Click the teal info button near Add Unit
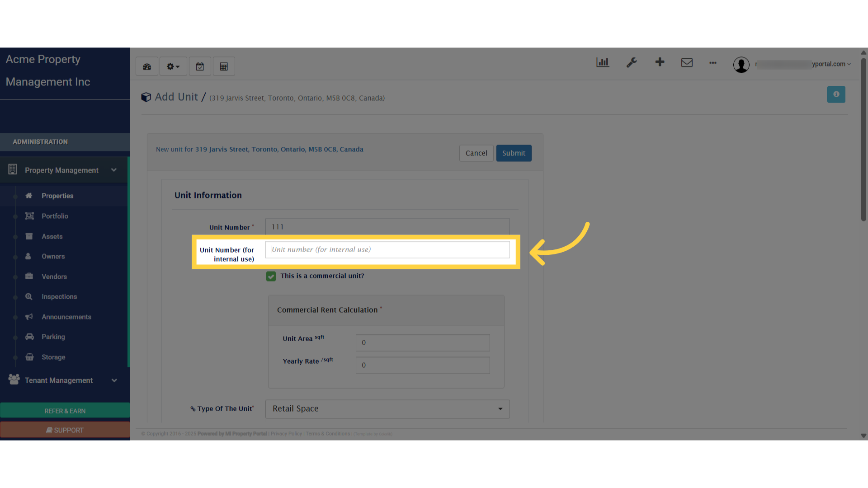 coord(836,94)
